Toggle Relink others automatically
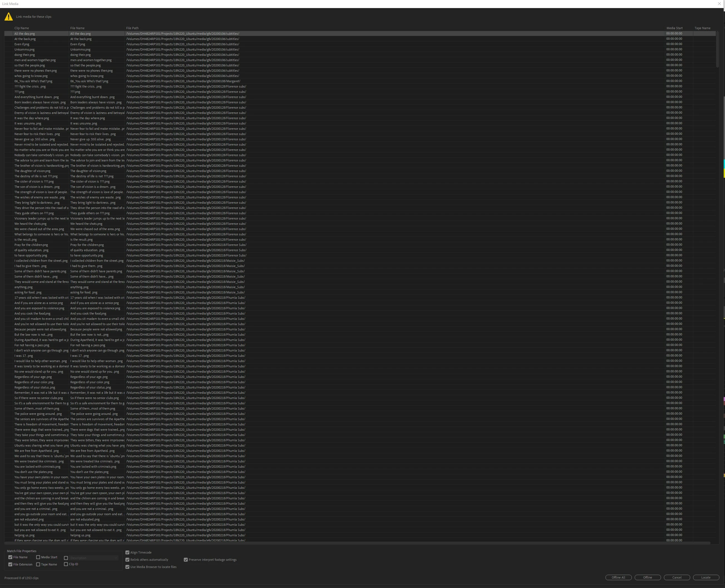 coord(127,560)
